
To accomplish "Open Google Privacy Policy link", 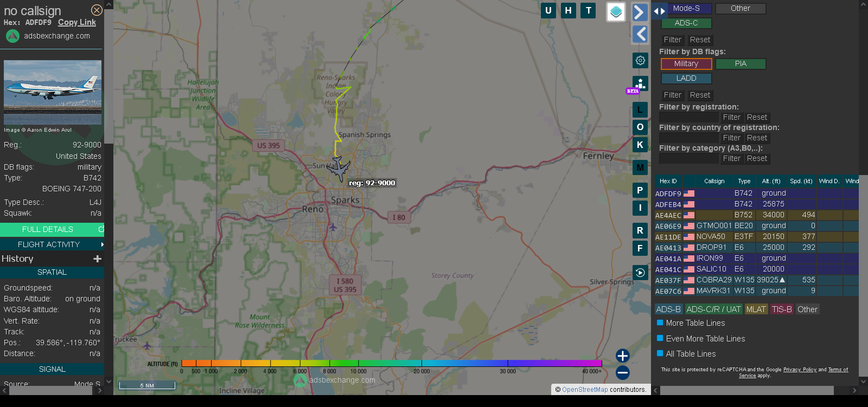I will pos(800,370).
